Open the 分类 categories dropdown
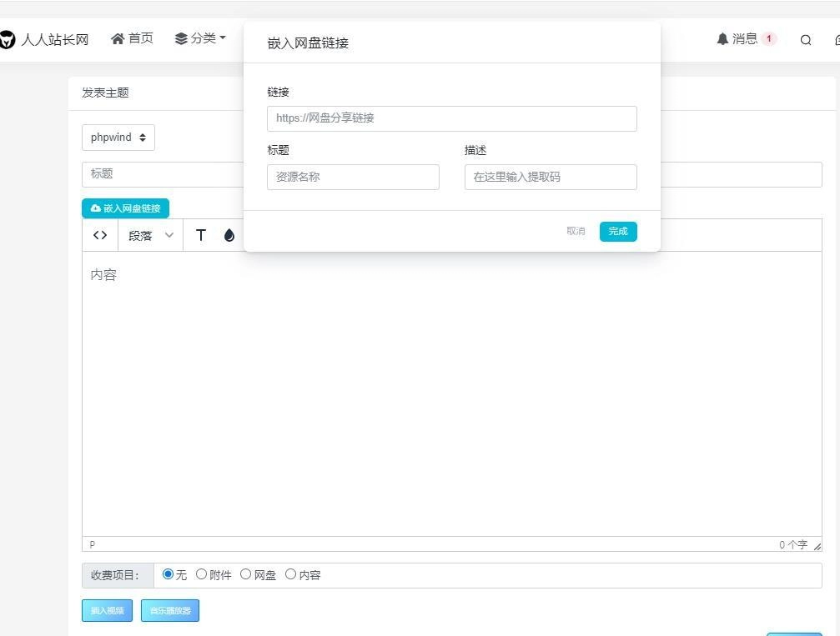 click(x=199, y=38)
